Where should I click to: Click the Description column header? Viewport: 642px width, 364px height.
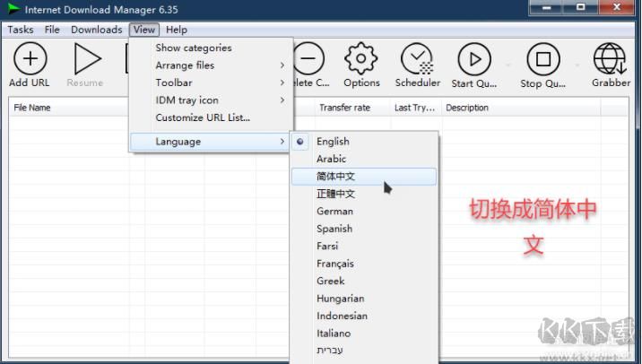click(x=467, y=108)
